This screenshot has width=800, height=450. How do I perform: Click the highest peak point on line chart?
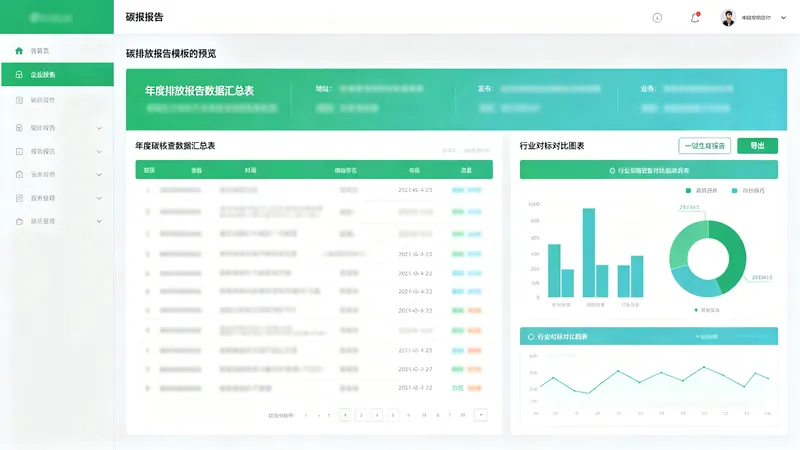704,367
